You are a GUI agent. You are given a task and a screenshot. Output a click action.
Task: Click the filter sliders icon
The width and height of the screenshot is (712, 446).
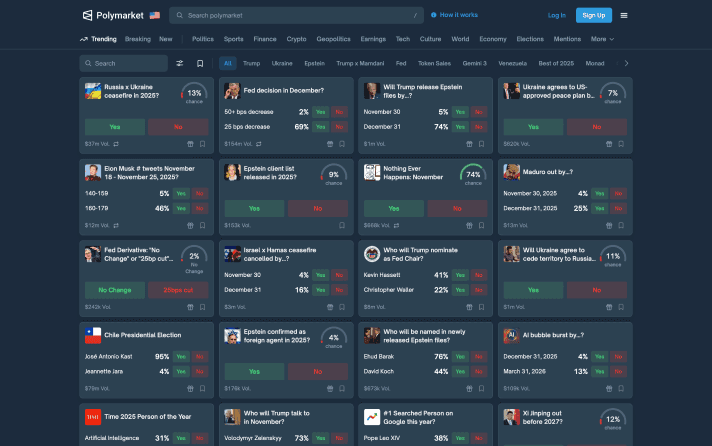[180, 64]
